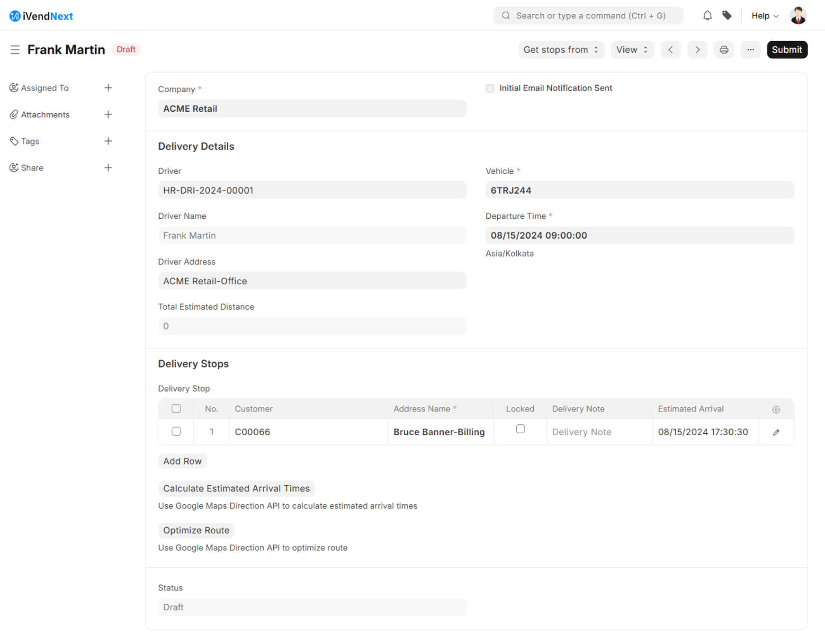
Task: Expand the Get stops from dropdown
Action: 561,50
